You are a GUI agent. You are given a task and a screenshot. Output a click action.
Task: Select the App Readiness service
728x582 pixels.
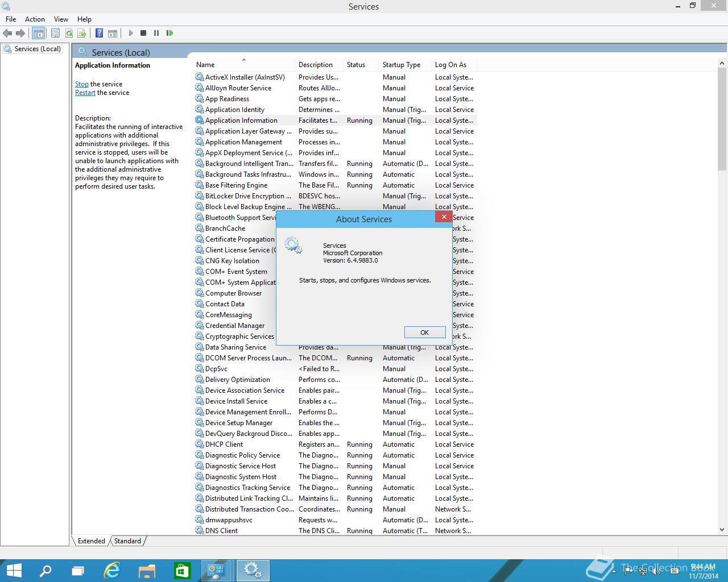(x=336, y=99)
